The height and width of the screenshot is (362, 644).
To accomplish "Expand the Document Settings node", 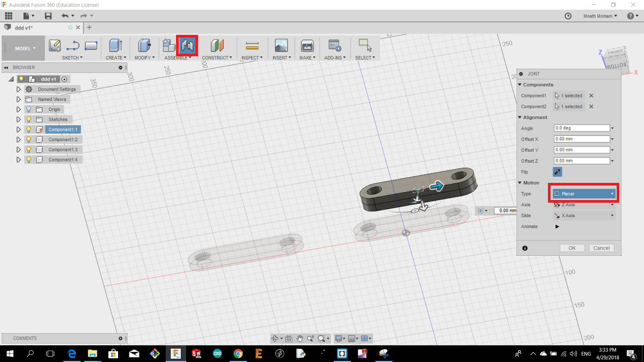I will point(18,89).
